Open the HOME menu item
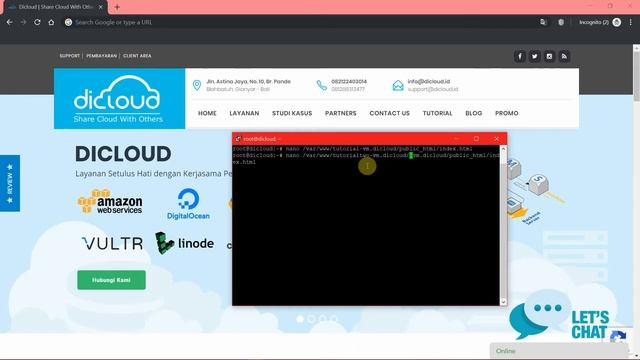 [x=207, y=113]
